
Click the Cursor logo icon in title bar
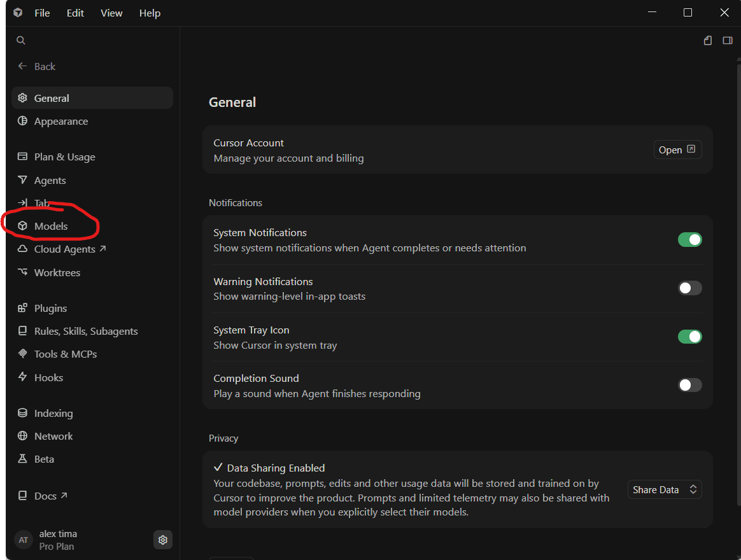pyautogui.click(x=18, y=13)
